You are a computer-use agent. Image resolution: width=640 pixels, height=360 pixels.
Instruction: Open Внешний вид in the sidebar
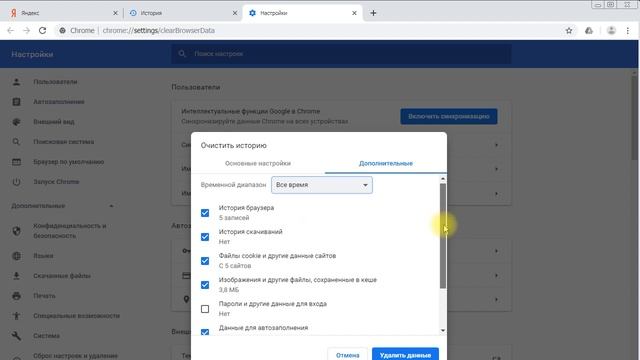(54, 122)
